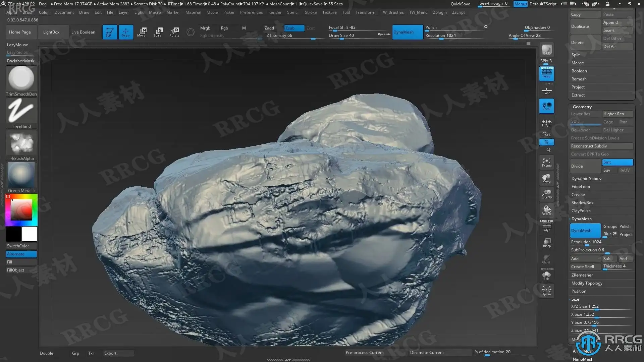Select the Rotate transform tool icon
The image size is (644, 362).
[174, 32]
